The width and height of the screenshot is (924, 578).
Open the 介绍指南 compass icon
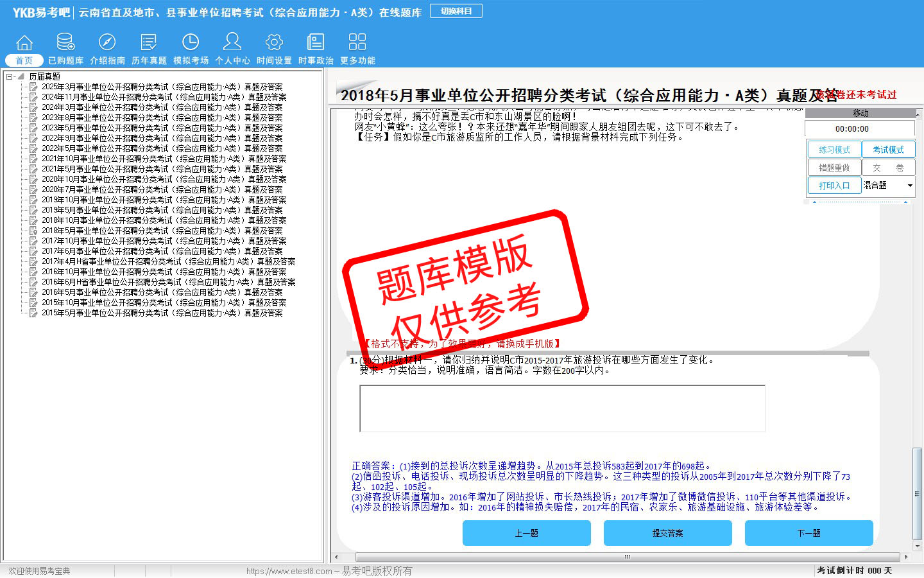coord(107,43)
